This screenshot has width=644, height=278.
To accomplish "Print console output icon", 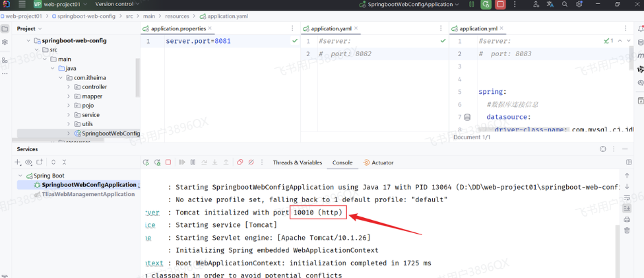I will (x=627, y=219).
